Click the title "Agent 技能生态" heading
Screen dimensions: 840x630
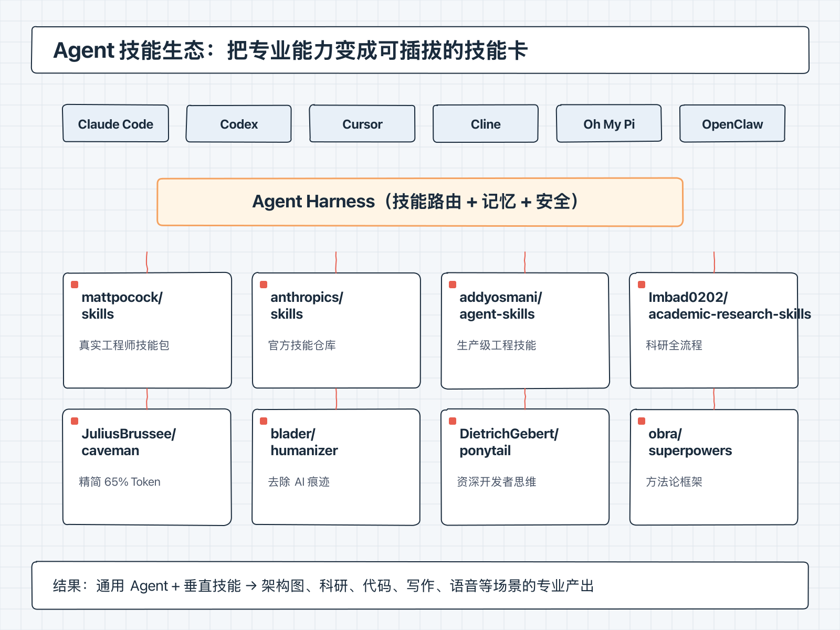[x=290, y=50]
